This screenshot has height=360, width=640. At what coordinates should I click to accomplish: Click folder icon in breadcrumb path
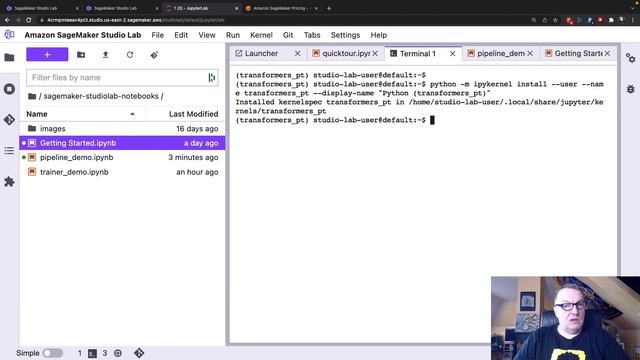32,96
